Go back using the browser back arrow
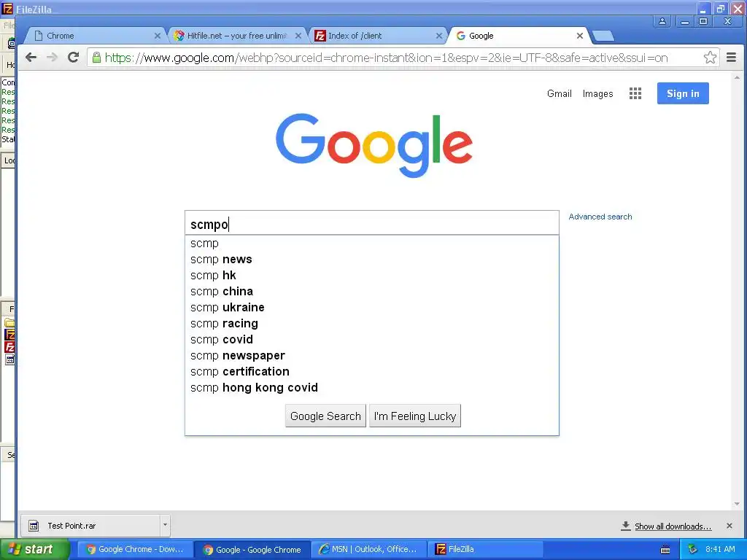Screen dimensions: 747x560 (x=31, y=58)
